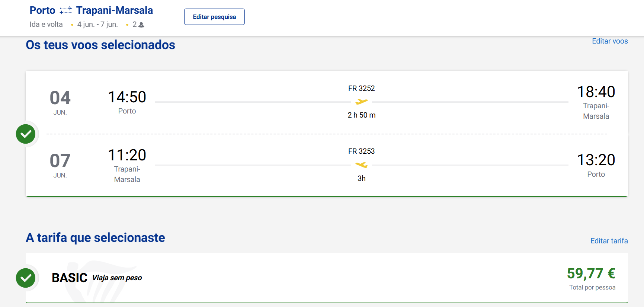The image size is (644, 307).
Task: Open the Editar voos link
Action: [x=610, y=41]
